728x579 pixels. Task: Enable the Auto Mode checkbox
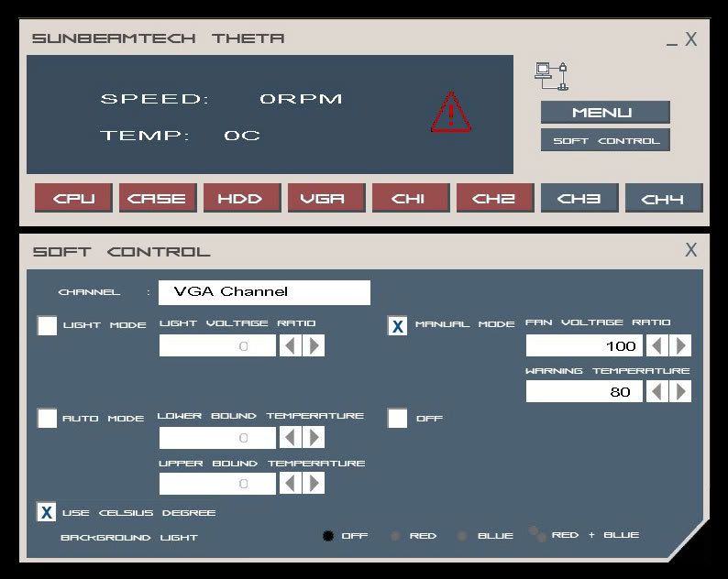coord(48,418)
